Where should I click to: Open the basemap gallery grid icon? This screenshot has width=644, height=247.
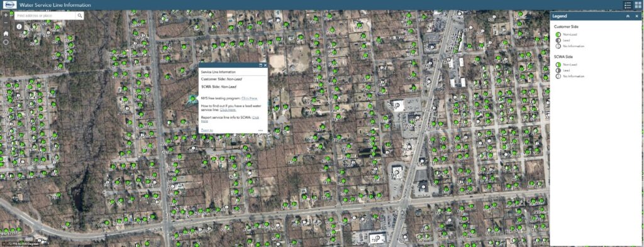click(638, 5)
